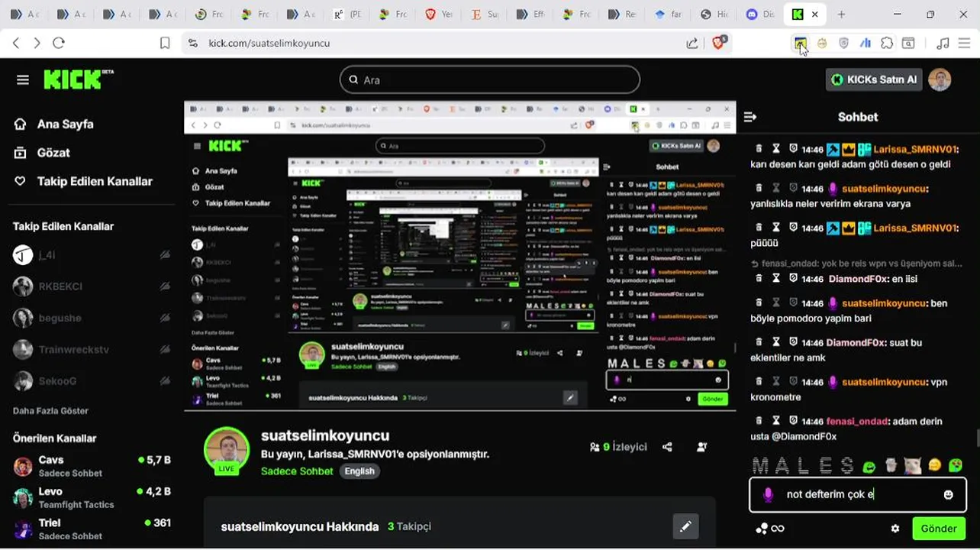This screenshot has height=550, width=980.
Task: Delete Larissa_SMRNV01's 'karı desen' message
Action: coord(759,149)
